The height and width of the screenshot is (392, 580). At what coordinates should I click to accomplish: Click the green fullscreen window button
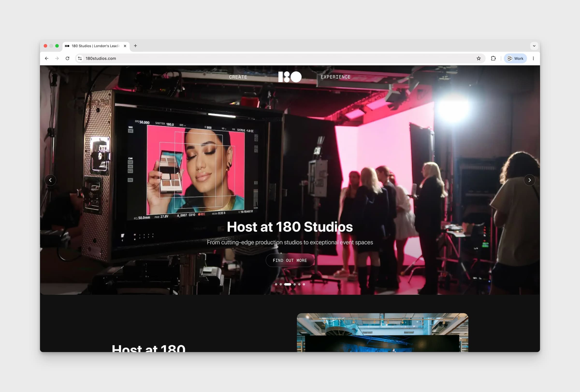pos(57,46)
